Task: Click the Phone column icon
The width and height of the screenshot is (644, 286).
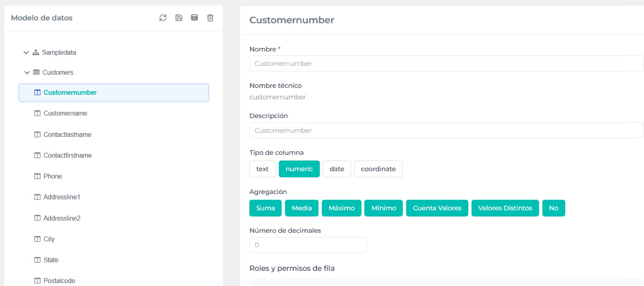Action: pyautogui.click(x=37, y=176)
